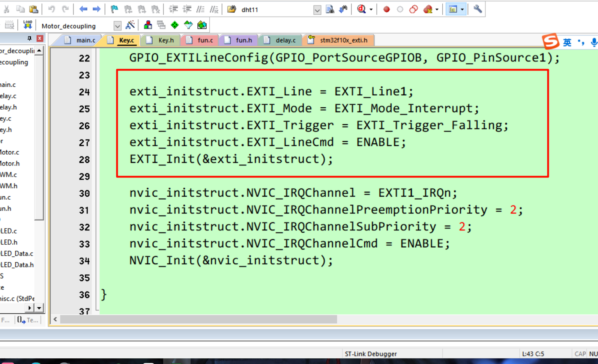Open Manage Run-Time Environment green diamond icon
Screen dimensions: 598x364
point(175,25)
